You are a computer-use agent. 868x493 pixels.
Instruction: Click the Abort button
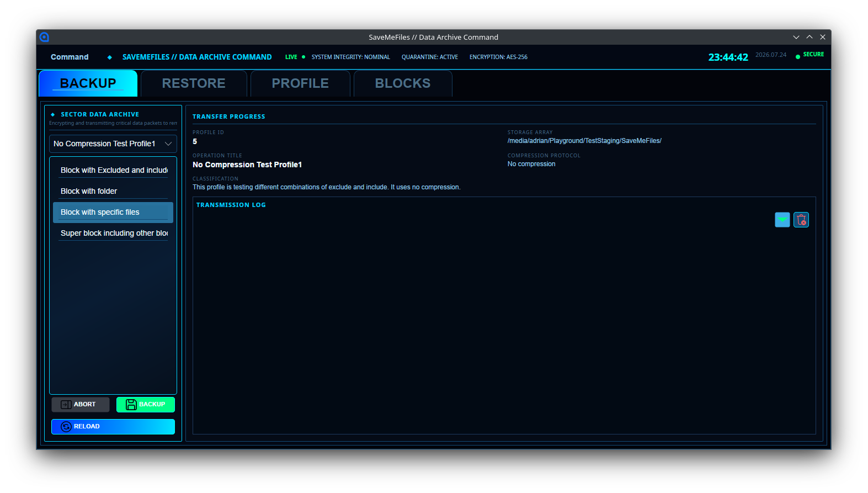(x=81, y=405)
